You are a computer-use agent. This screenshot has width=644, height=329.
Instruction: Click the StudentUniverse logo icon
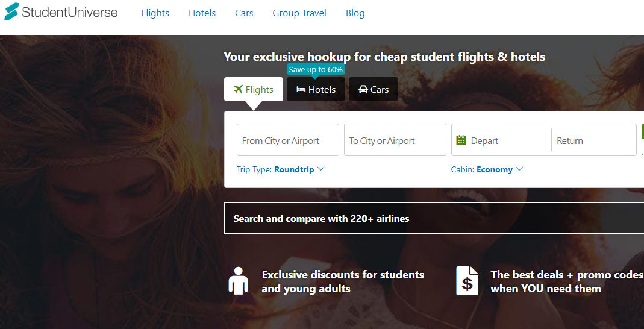tap(11, 11)
